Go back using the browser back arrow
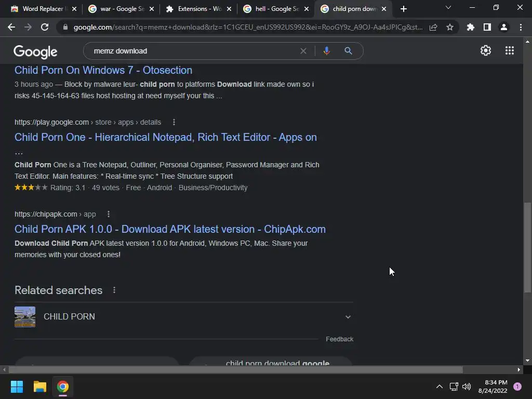Screen dimensions: 532x399 (x=11, y=27)
